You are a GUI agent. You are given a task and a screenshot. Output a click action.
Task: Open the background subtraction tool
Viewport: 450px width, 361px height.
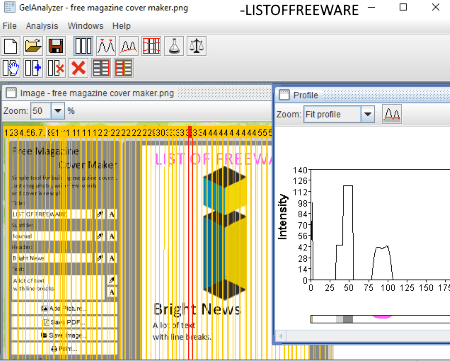129,46
